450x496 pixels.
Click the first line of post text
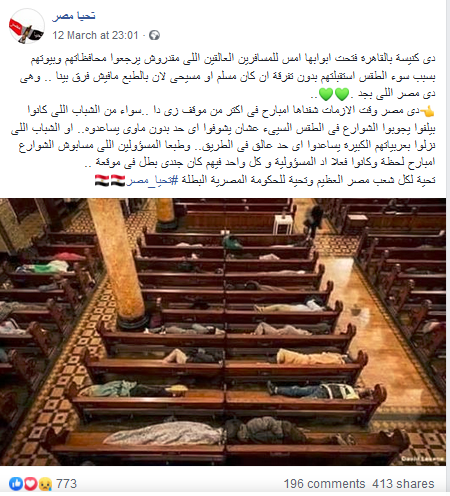tap(233, 59)
